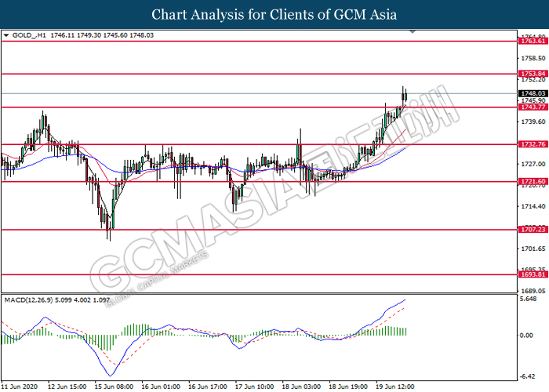This screenshot has width=549, height=392.
Task: Click the 1758.50 price axis value
Action: [533, 58]
